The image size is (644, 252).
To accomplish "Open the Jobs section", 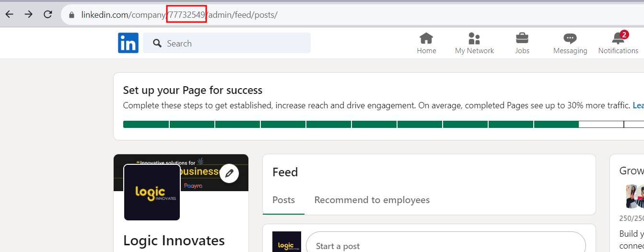I will pos(522,44).
